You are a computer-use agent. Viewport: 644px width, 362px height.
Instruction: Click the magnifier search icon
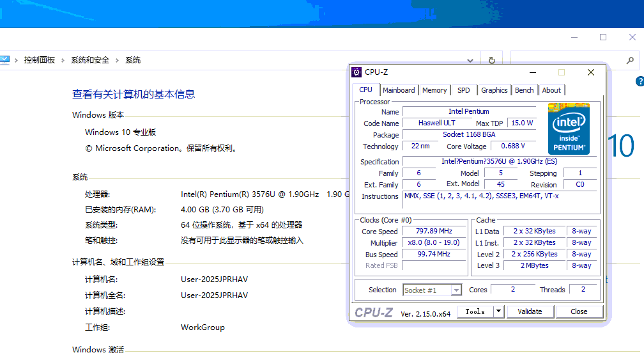pyautogui.click(x=630, y=60)
